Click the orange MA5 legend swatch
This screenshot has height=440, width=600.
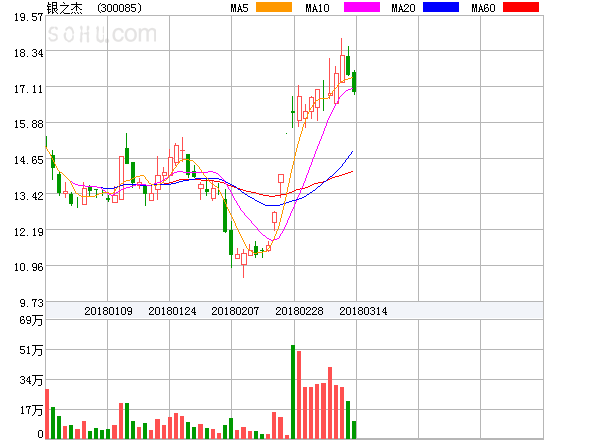pyautogui.click(x=274, y=7)
